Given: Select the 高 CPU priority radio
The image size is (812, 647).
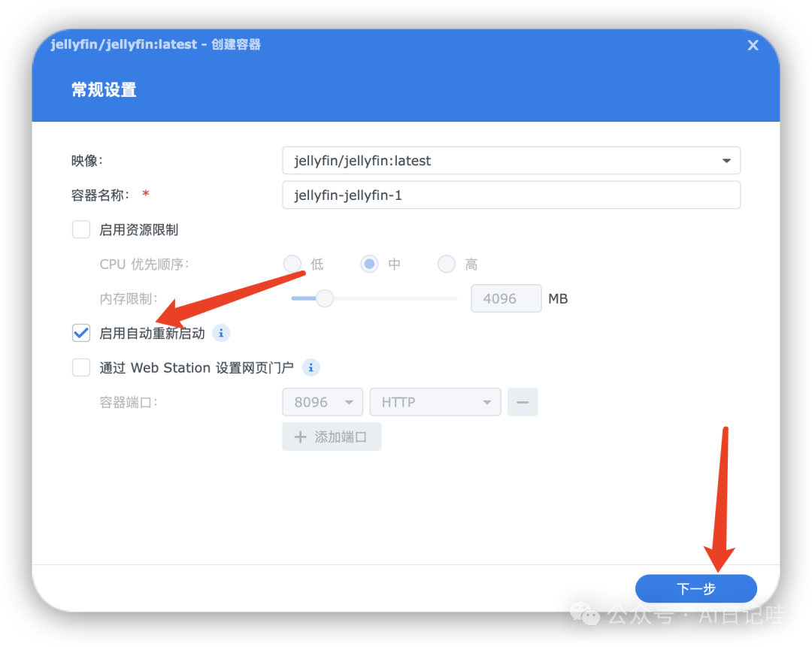Looking at the screenshot, I should (x=447, y=264).
